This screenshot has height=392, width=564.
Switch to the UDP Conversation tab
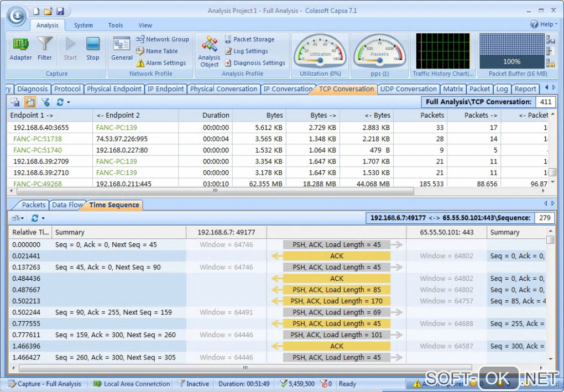408,89
